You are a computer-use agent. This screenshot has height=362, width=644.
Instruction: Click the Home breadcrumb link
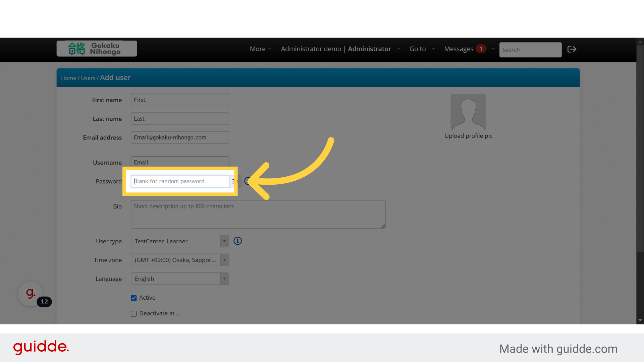click(x=68, y=78)
